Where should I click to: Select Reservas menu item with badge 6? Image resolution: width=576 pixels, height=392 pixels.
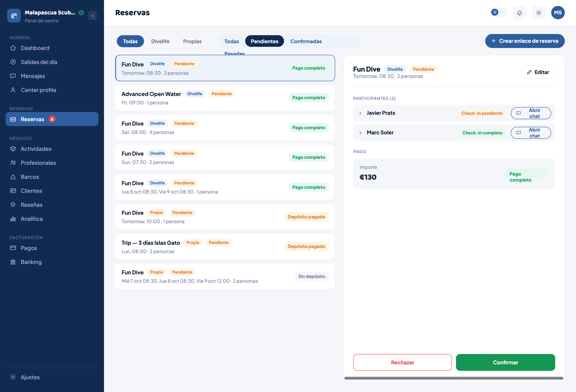(52, 119)
